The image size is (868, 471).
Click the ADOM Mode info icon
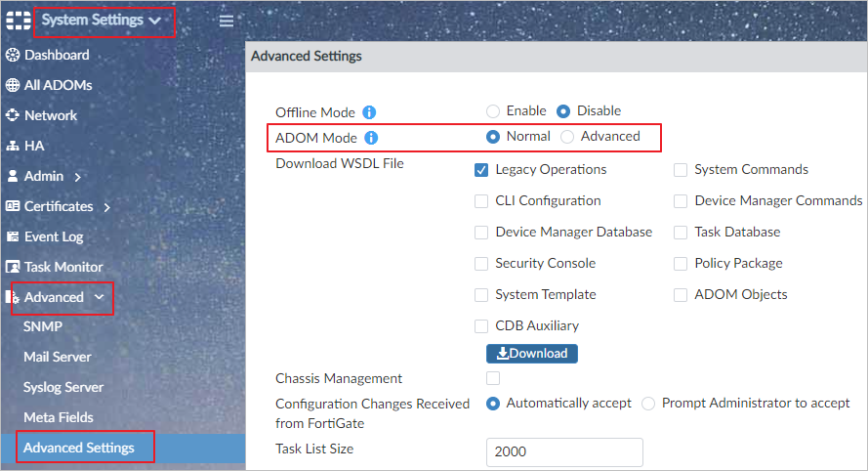coord(371,138)
